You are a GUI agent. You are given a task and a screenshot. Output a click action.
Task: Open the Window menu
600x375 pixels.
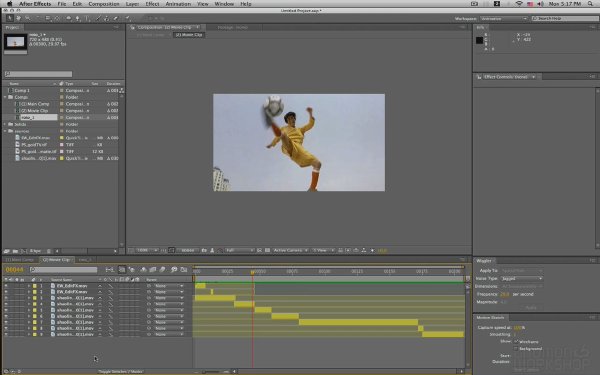click(224, 4)
